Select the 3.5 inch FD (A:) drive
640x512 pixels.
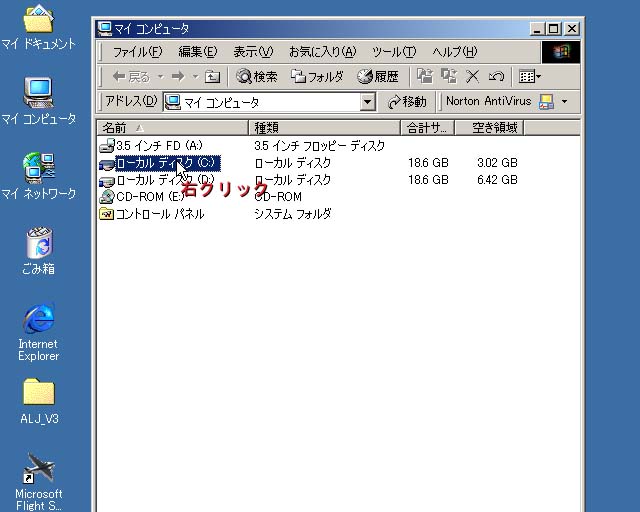tap(158, 146)
